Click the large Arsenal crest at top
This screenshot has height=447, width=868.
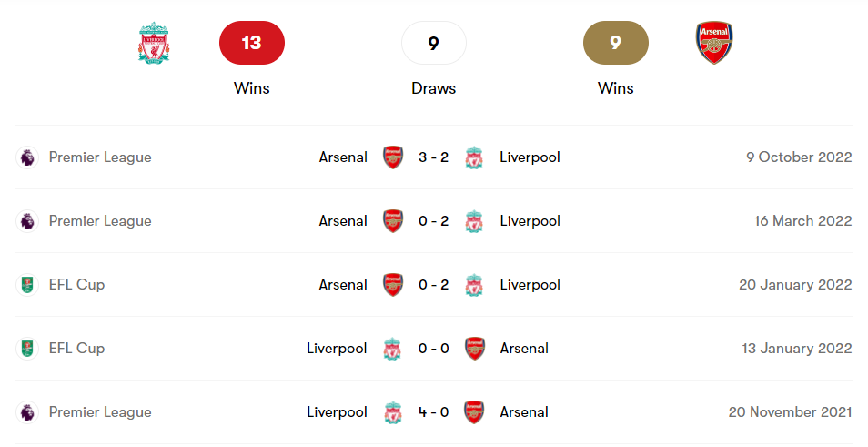click(714, 43)
